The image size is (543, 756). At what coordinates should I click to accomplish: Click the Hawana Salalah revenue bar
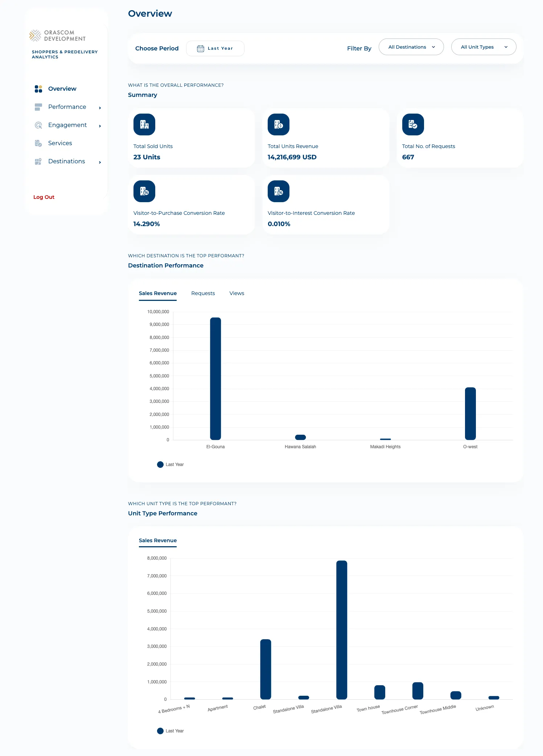pyautogui.click(x=300, y=437)
